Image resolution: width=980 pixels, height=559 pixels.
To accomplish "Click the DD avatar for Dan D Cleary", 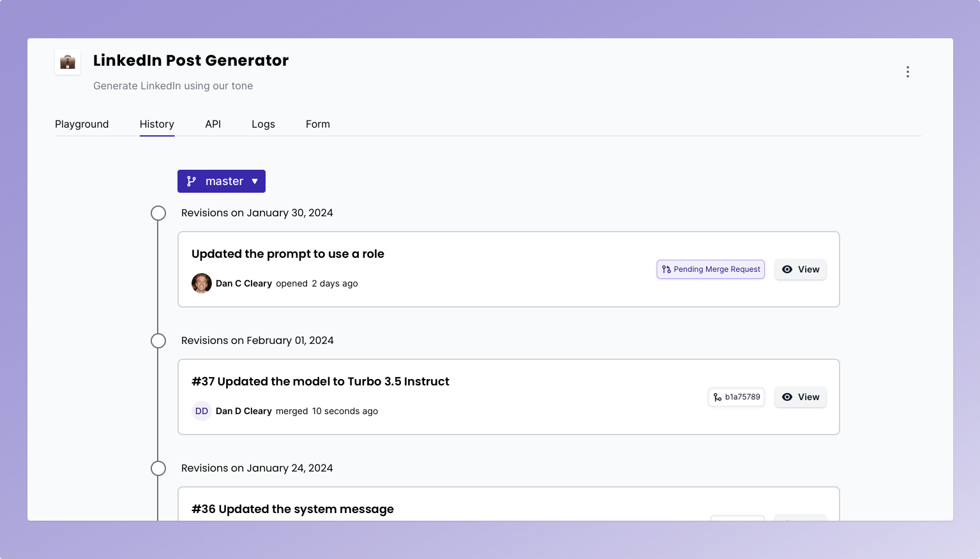I will tap(202, 411).
